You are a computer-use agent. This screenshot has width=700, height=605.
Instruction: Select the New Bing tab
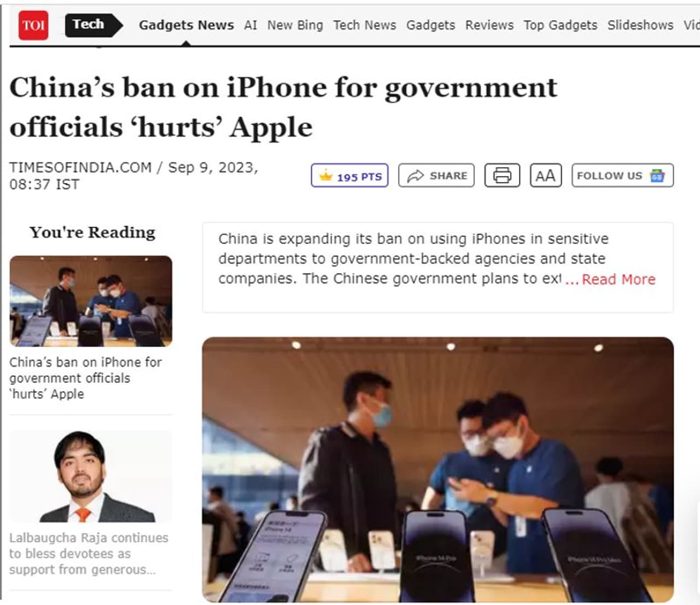pyautogui.click(x=295, y=25)
